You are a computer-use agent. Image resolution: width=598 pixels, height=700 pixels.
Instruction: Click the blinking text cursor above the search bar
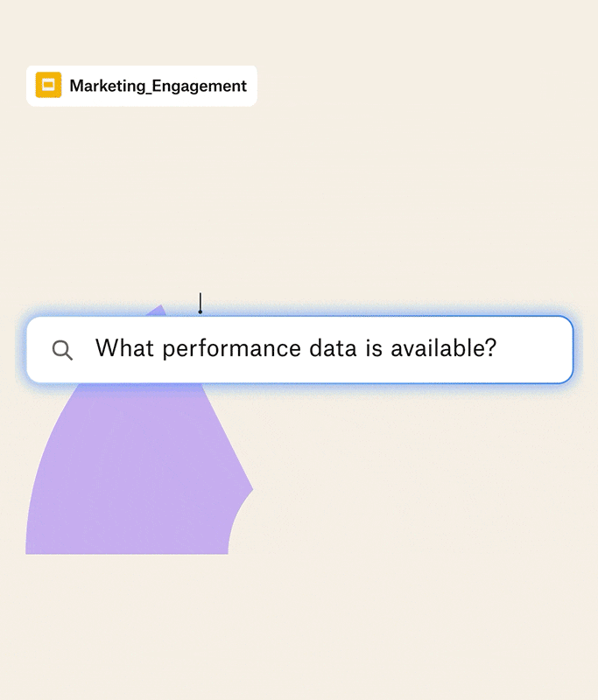click(x=201, y=301)
